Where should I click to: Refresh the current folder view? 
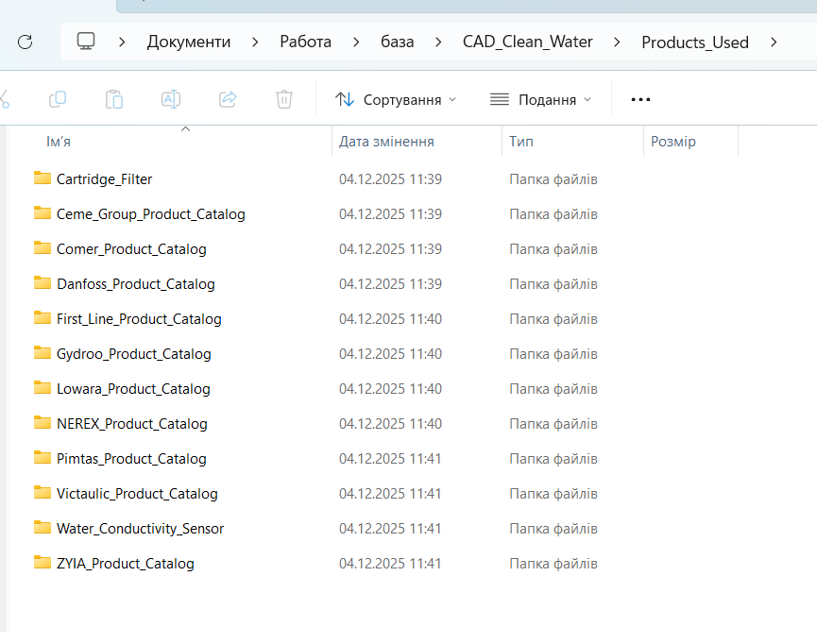[25, 42]
